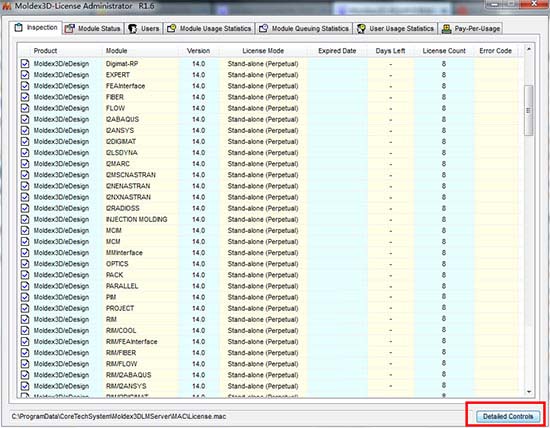The height and width of the screenshot is (428, 550).
Task: Open the User Usage Statistics tab
Action: (x=395, y=28)
